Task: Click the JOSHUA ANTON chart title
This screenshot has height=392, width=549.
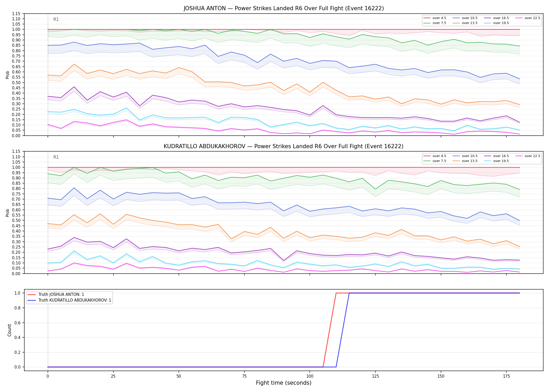Action: pyautogui.click(x=284, y=8)
